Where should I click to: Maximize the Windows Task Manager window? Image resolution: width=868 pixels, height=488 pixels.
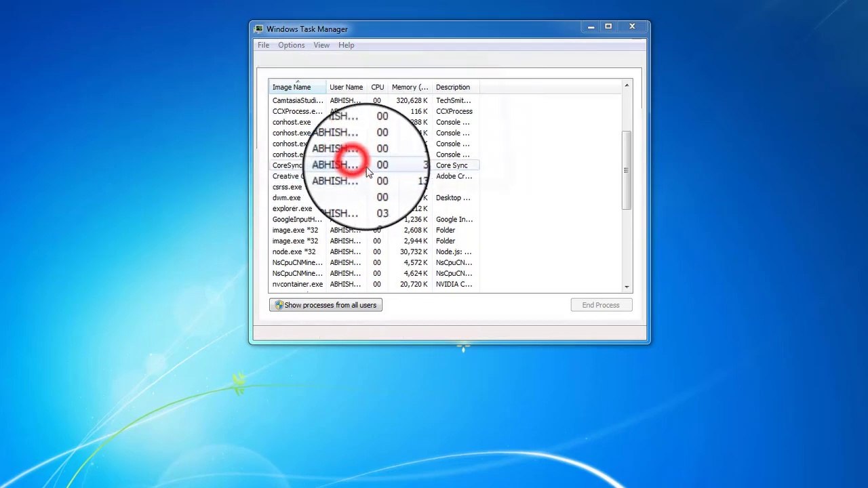608,27
